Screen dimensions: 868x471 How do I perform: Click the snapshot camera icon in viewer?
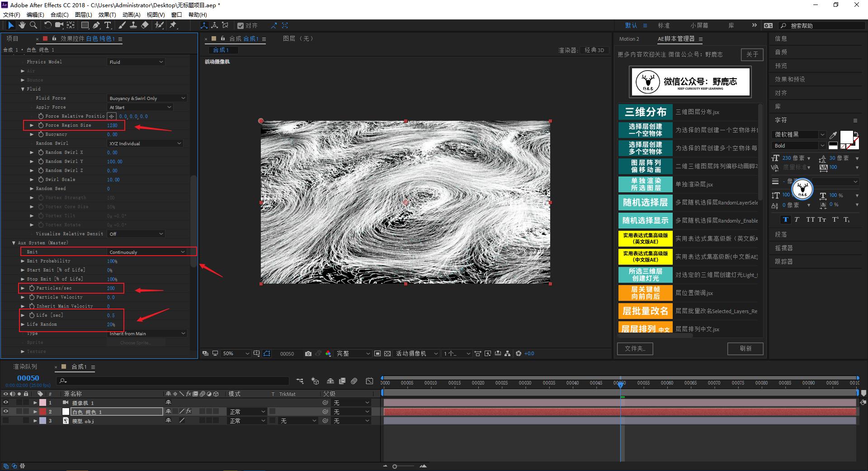(308, 353)
